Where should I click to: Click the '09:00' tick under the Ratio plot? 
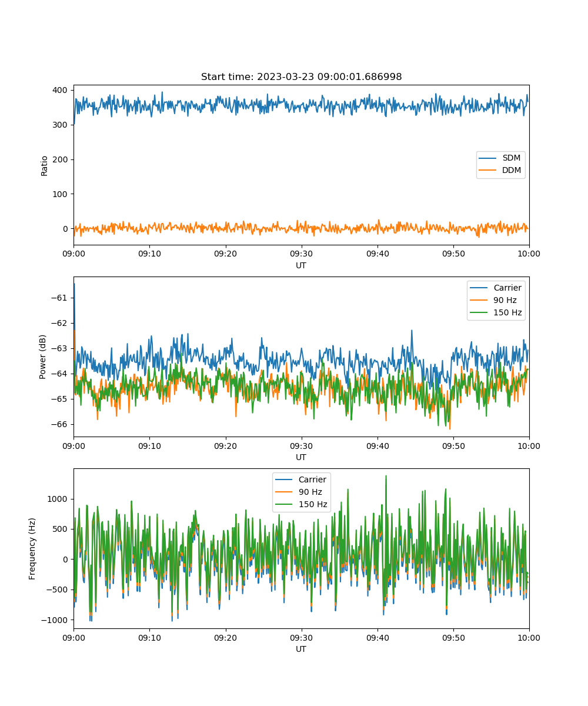point(73,254)
